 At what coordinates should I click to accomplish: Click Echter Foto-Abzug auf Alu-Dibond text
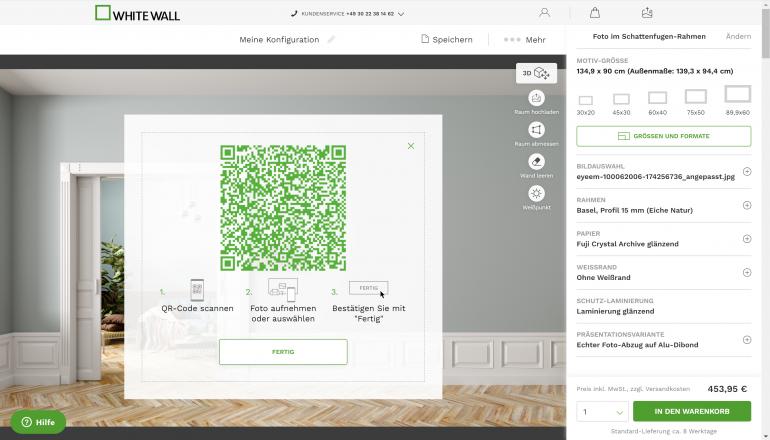pyautogui.click(x=637, y=345)
